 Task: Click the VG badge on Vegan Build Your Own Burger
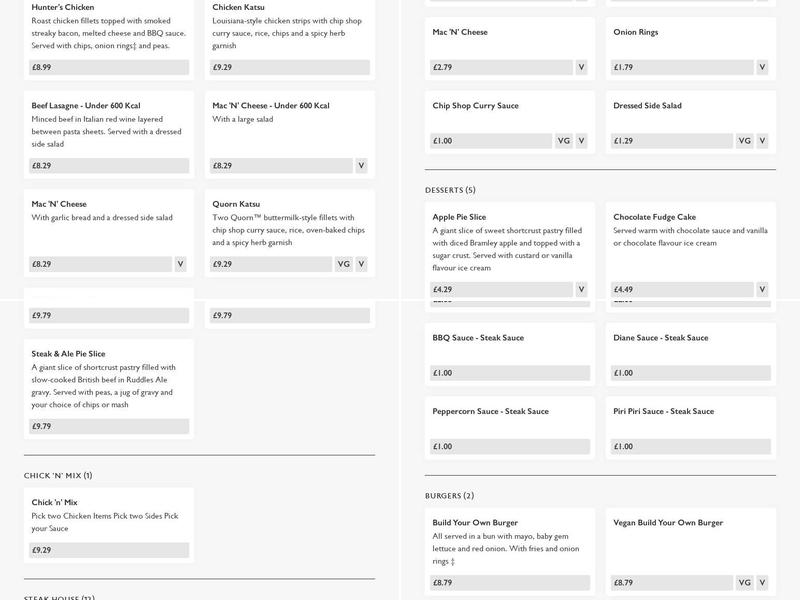pos(744,582)
